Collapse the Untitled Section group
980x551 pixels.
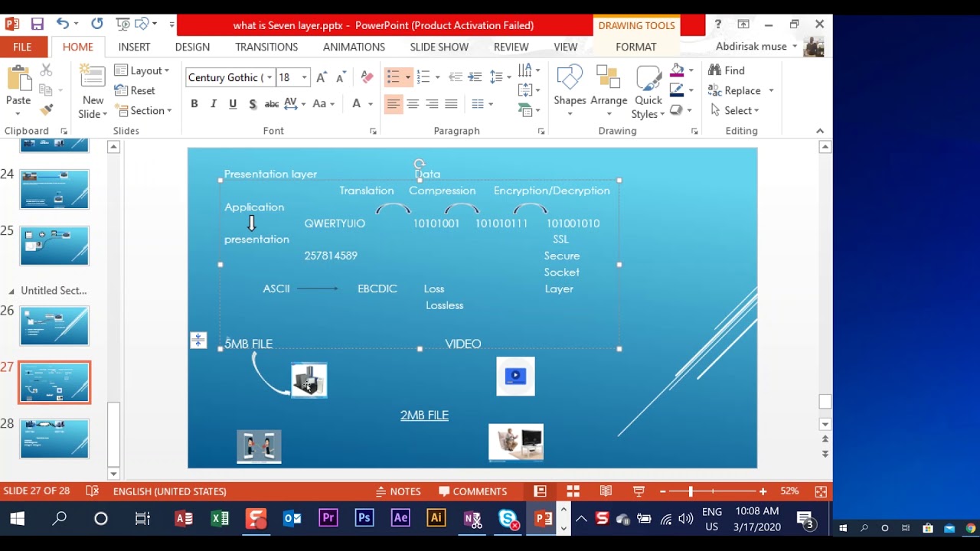(11, 291)
